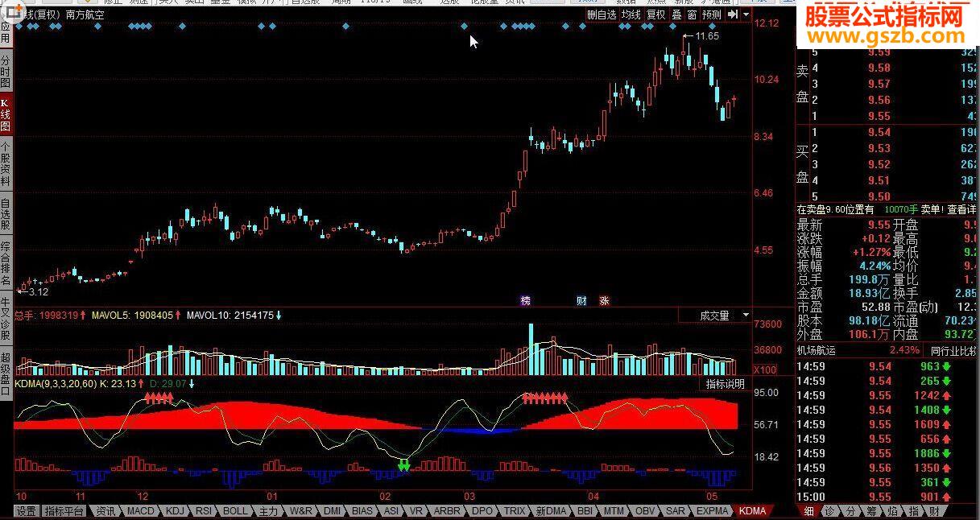Switch to the ARBR indicator tab
The image size is (980, 520).
(448, 511)
